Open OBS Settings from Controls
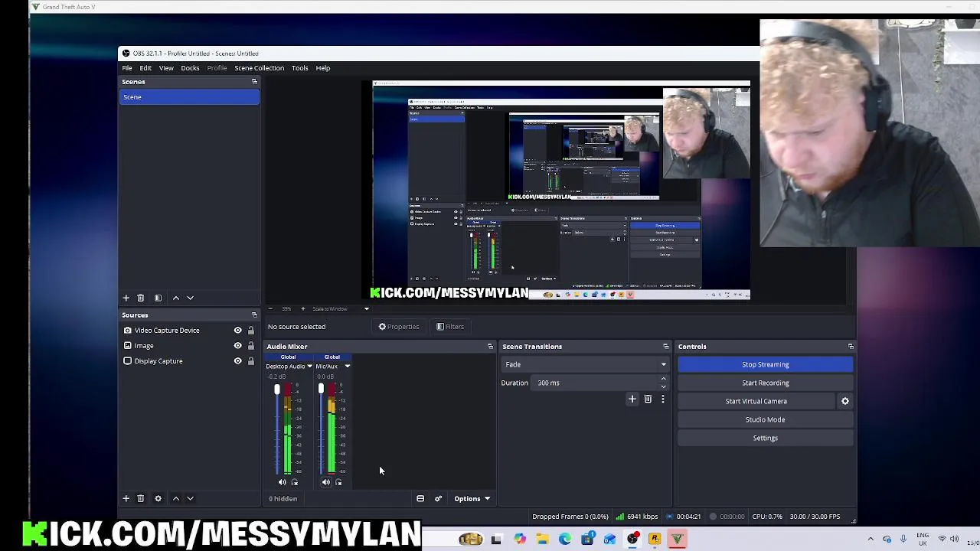This screenshot has height=551, width=980. point(766,439)
